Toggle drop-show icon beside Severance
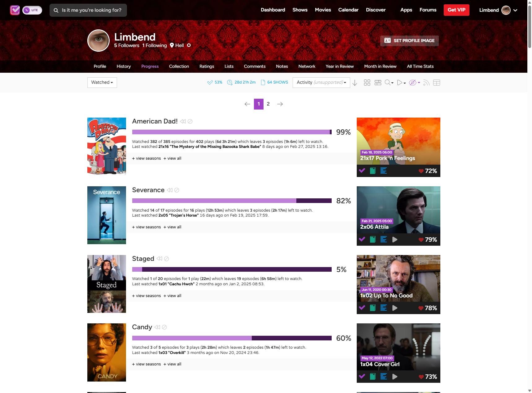532x393 pixels. pos(177,190)
